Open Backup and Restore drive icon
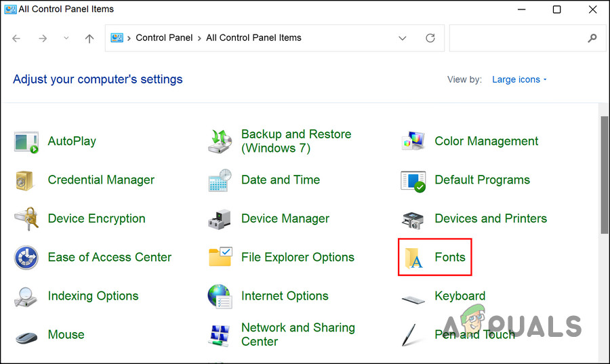Image resolution: width=610 pixels, height=364 pixels. (x=220, y=141)
